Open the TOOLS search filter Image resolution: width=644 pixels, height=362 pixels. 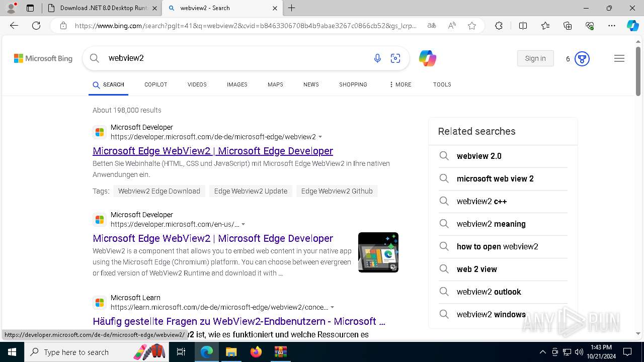point(442,84)
